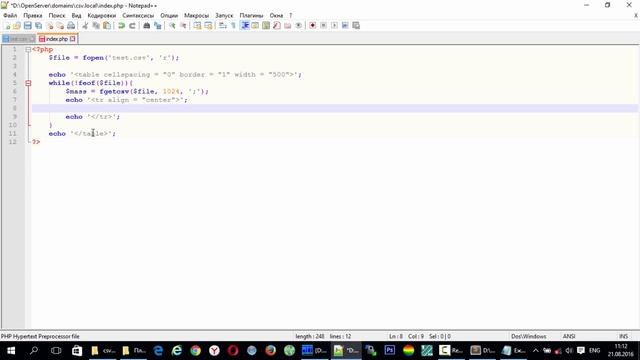
Task: Click the Play macro toolbar icon
Action: [334, 26]
